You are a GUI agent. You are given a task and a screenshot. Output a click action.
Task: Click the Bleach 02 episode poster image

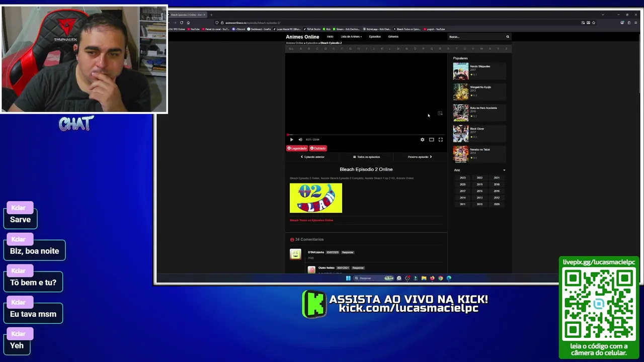[x=316, y=198]
